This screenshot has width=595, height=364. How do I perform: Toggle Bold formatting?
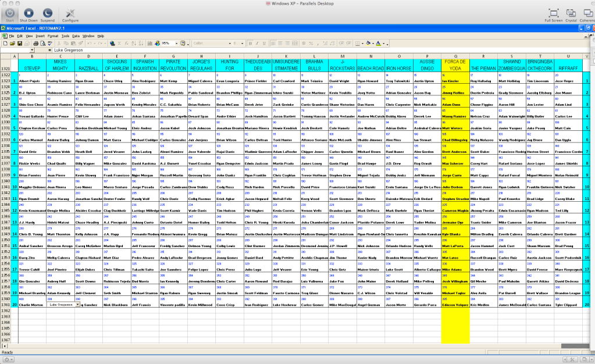point(251,43)
